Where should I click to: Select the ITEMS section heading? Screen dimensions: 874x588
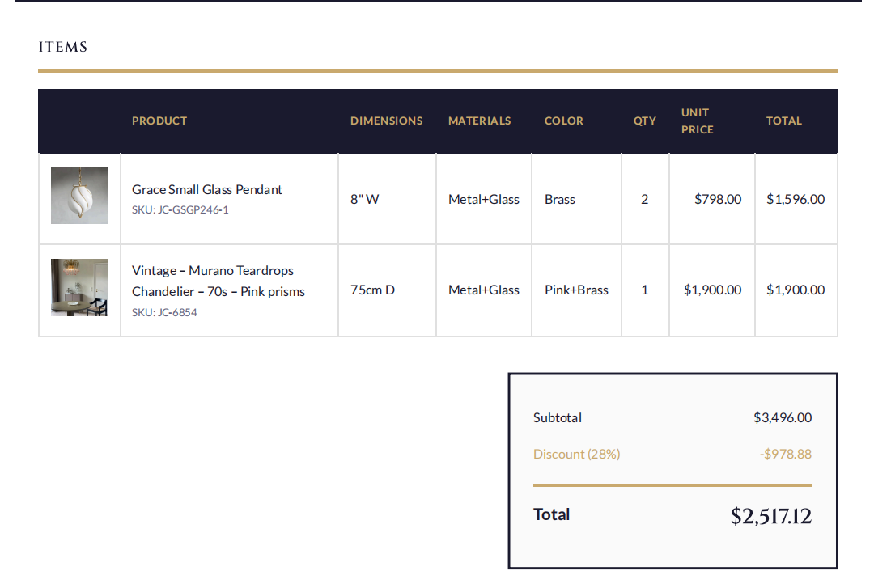(x=63, y=47)
